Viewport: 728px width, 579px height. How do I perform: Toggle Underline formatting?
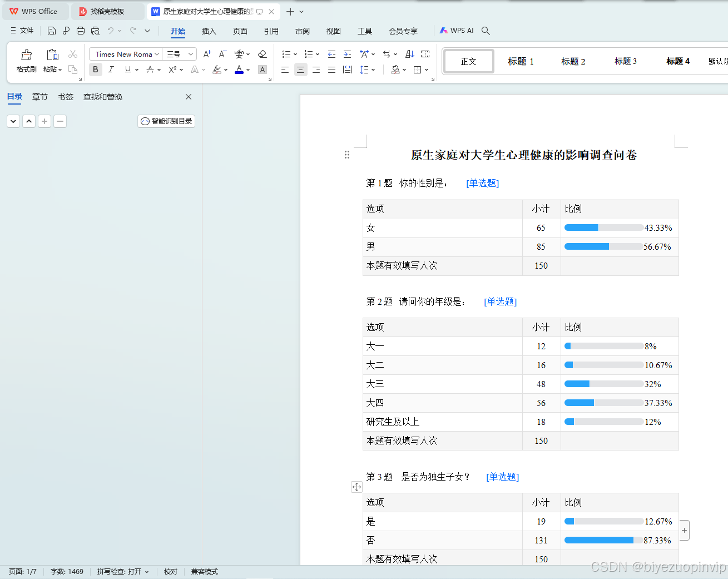coord(128,70)
